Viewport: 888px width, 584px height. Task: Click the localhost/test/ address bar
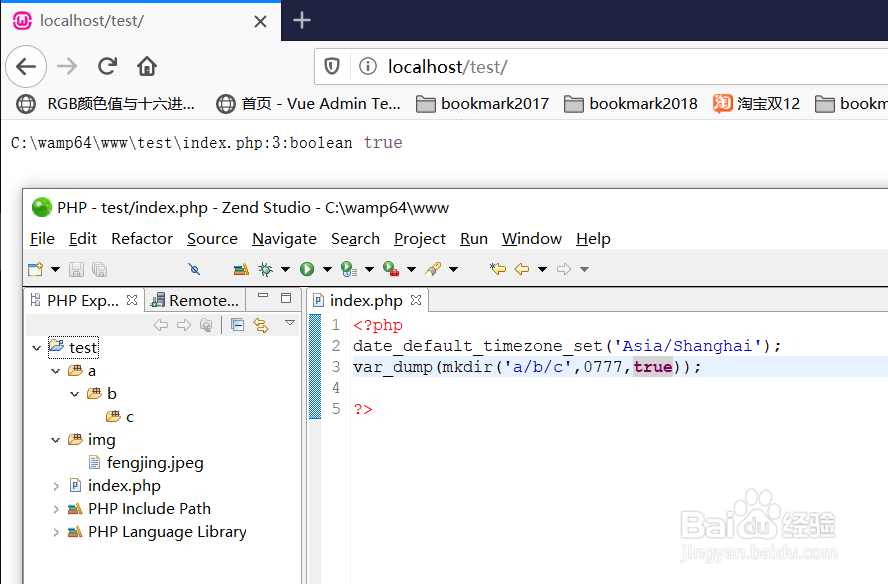[601, 67]
